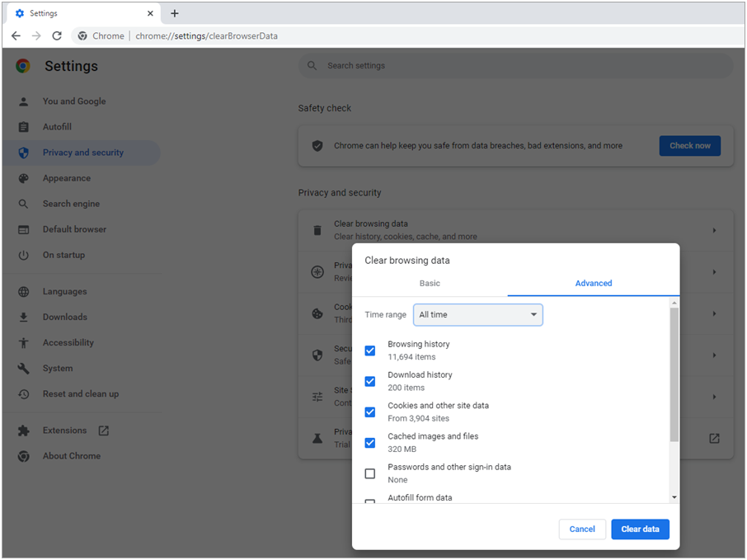Click the site settings sliders icon

(317, 397)
